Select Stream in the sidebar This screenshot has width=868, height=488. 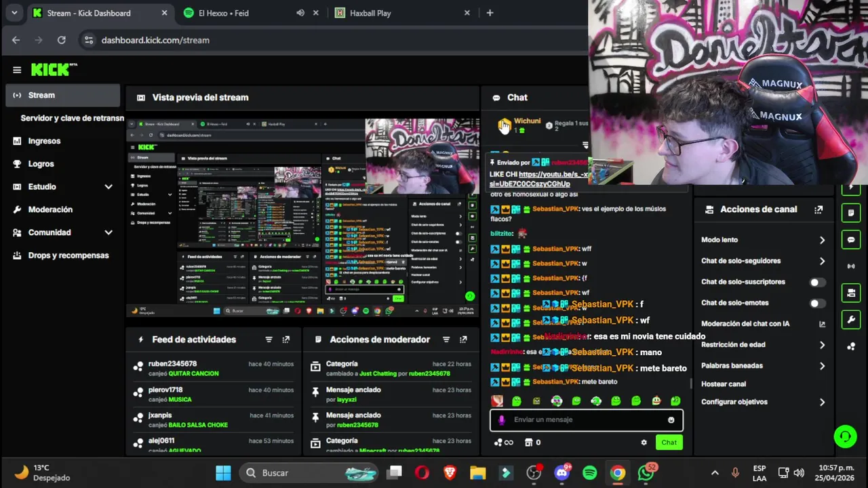63,96
